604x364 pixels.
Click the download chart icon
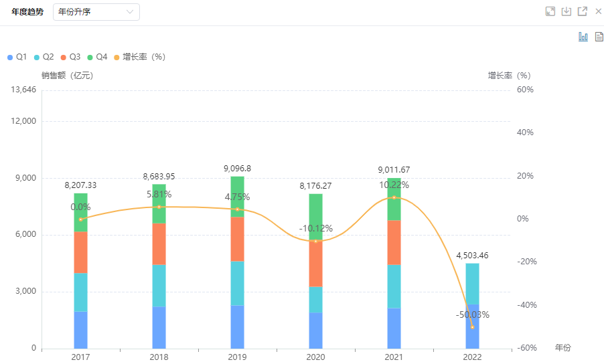coord(567,11)
